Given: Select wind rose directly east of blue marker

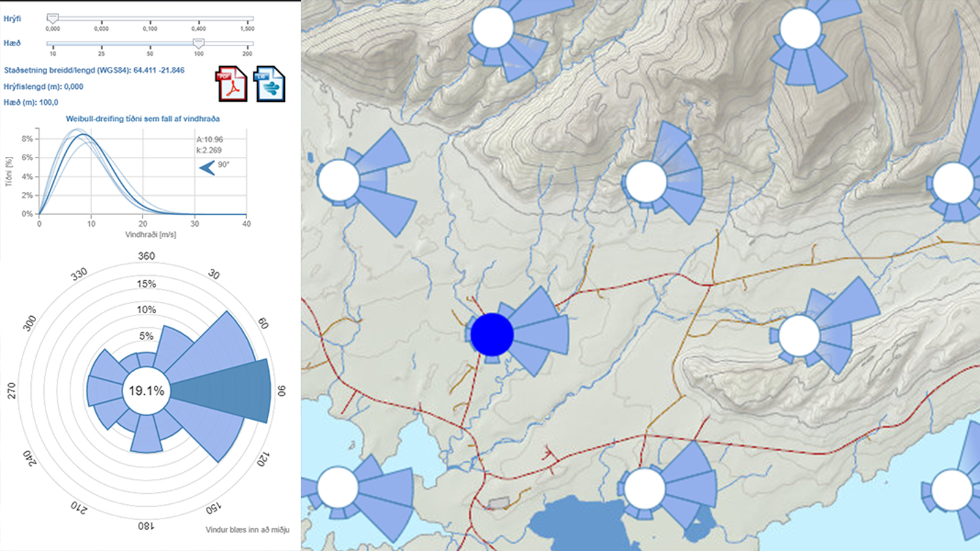Looking at the screenshot, I should (799, 336).
